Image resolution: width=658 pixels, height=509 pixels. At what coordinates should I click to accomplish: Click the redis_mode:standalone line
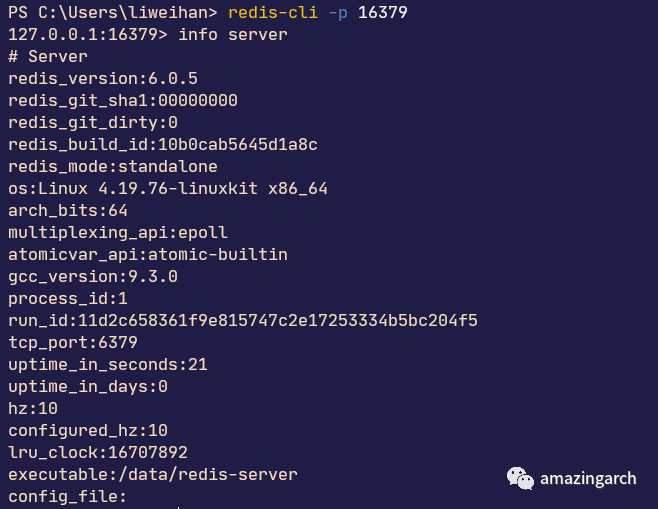[x=113, y=167]
